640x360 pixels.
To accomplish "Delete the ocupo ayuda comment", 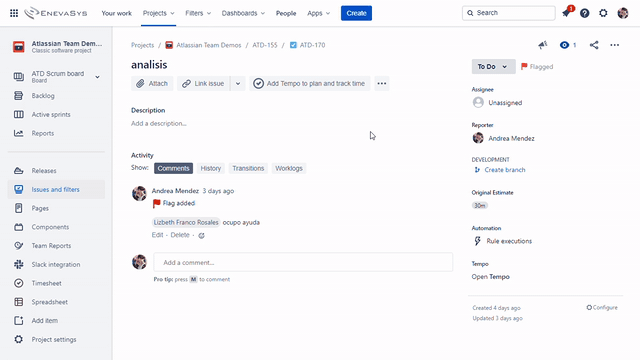I will tap(180, 235).
